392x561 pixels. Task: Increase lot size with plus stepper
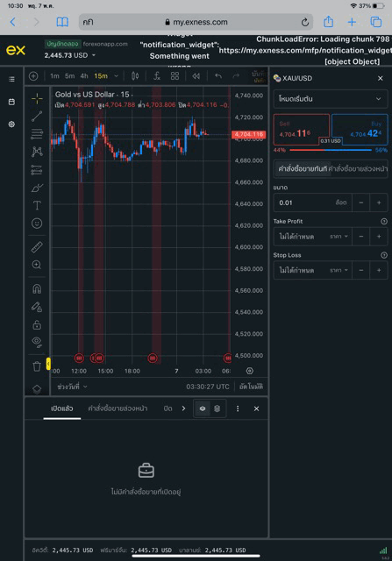(379, 202)
